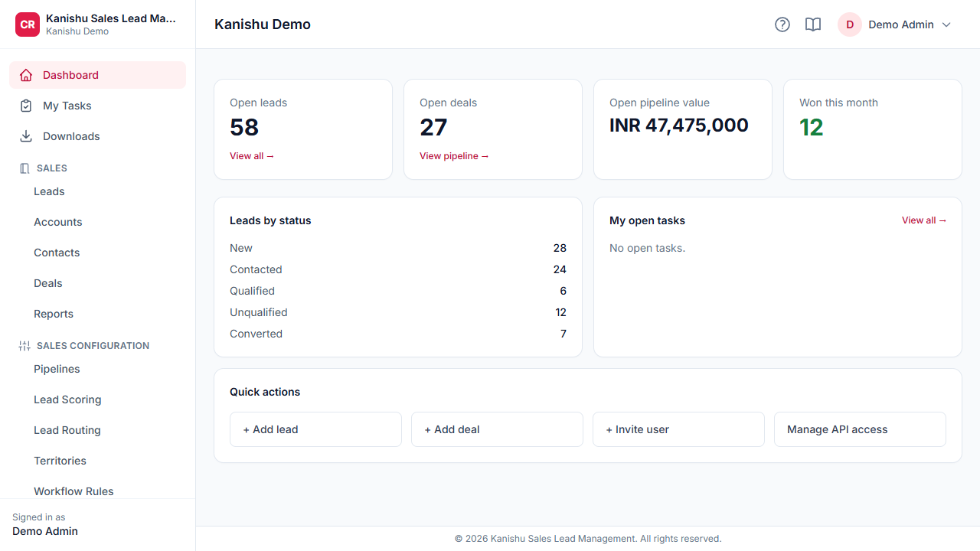The height and width of the screenshot is (551, 980).
Task: Open the documentation book icon
Action: (813, 24)
